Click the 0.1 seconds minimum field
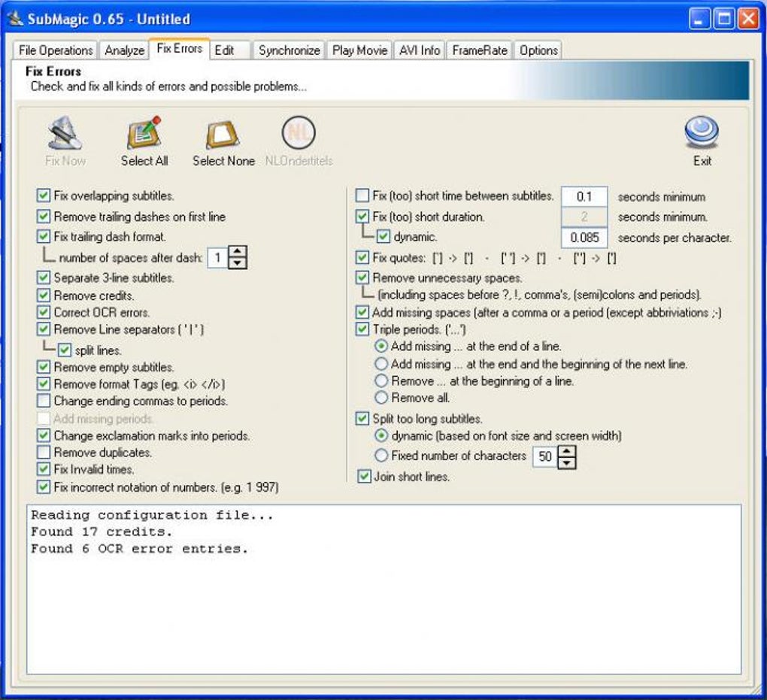 click(x=584, y=197)
